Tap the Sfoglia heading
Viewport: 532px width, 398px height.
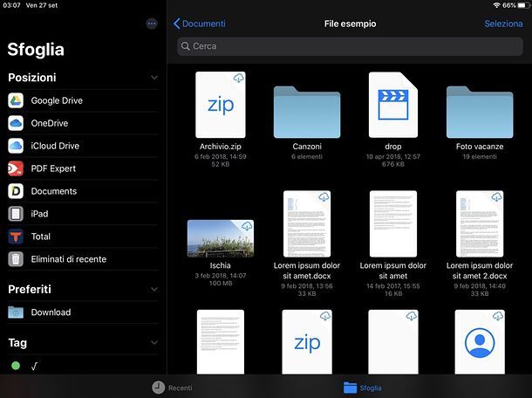[36, 50]
